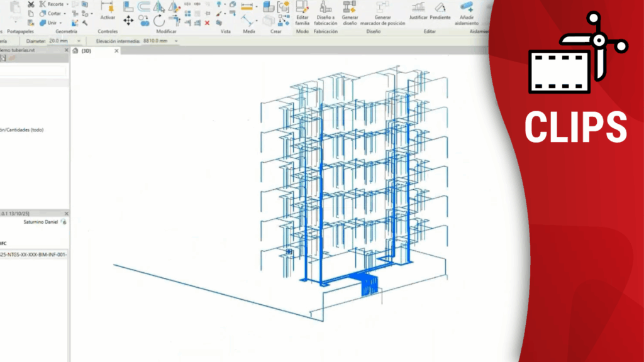Screen dimensions: 644x362
Task: Select the Rotate tool in Modificar
Action: tap(159, 21)
